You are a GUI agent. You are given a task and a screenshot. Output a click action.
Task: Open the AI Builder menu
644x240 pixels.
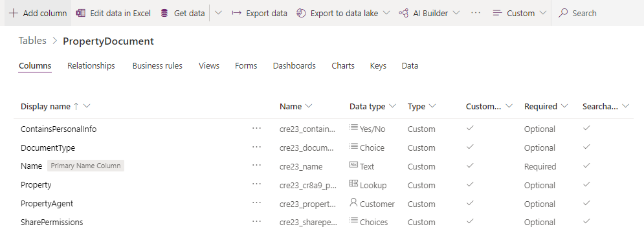429,13
